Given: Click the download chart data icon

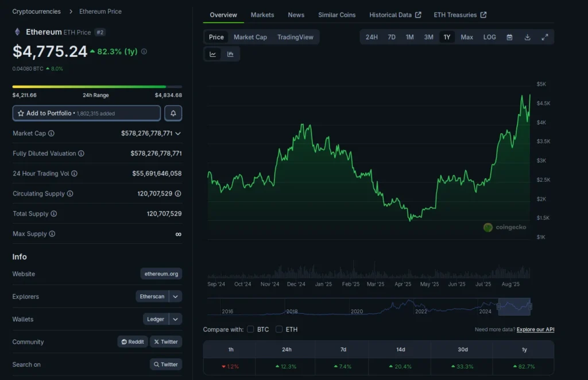Looking at the screenshot, I should pos(527,37).
